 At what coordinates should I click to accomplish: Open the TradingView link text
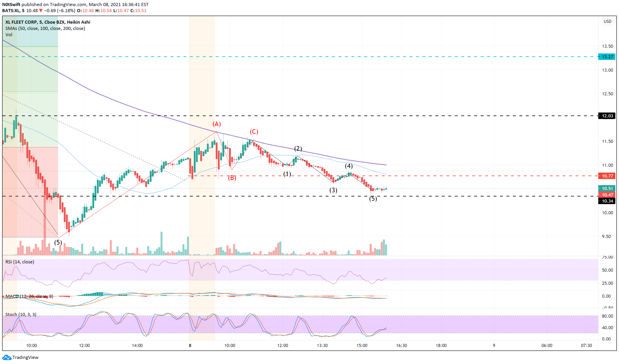[25, 357]
